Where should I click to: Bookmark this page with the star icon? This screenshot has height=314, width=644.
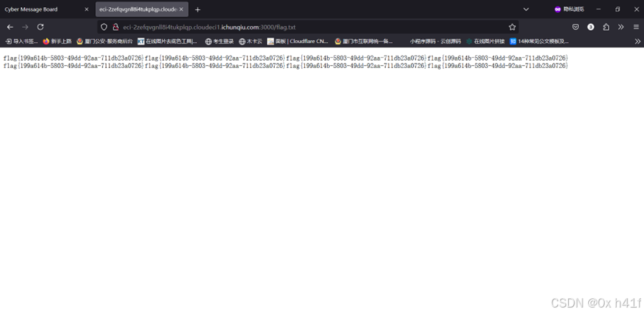(x=512, y=27)
